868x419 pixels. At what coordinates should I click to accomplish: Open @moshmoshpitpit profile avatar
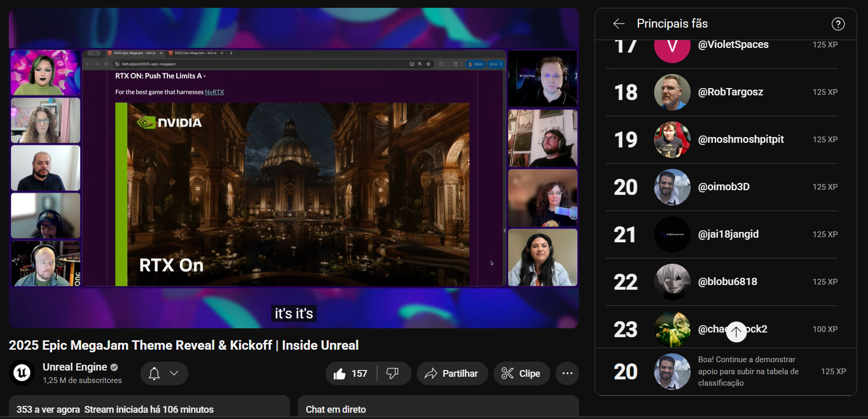[672, 140]
